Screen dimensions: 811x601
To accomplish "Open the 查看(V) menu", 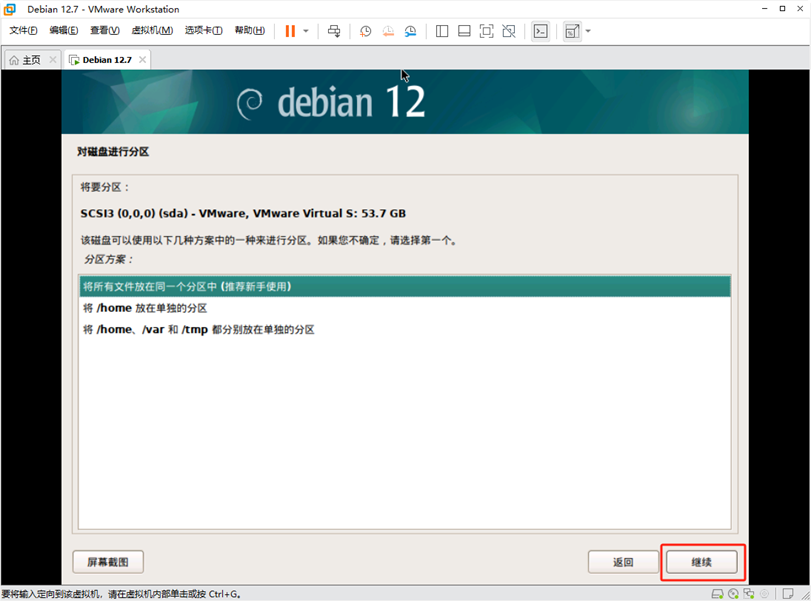I will coord(104,31).
